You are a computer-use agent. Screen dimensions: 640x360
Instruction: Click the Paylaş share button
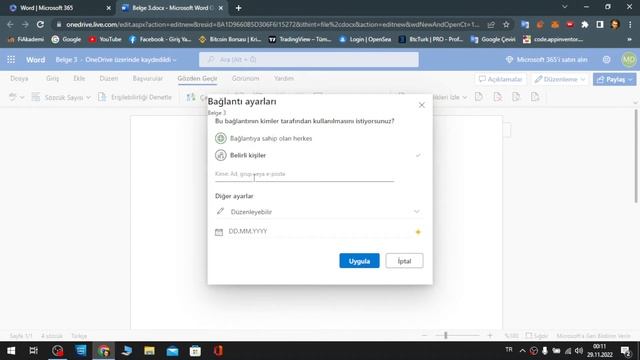(614, 79)
